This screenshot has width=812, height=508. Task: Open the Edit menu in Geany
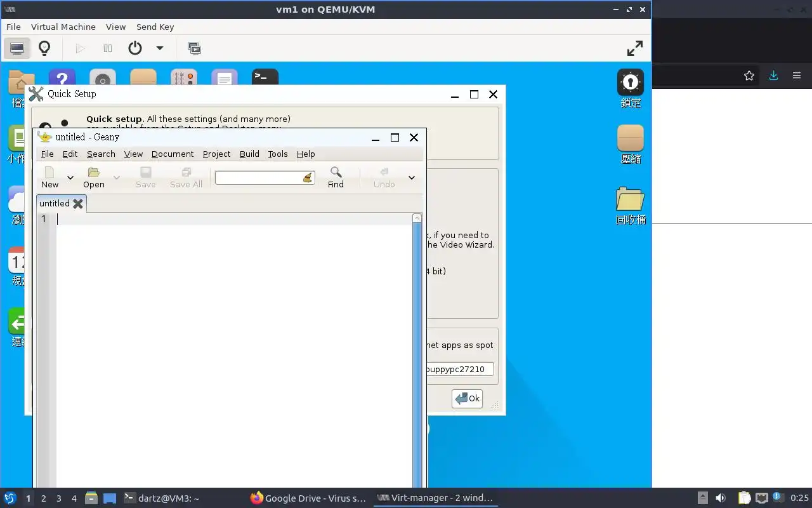tap(70, 154)
